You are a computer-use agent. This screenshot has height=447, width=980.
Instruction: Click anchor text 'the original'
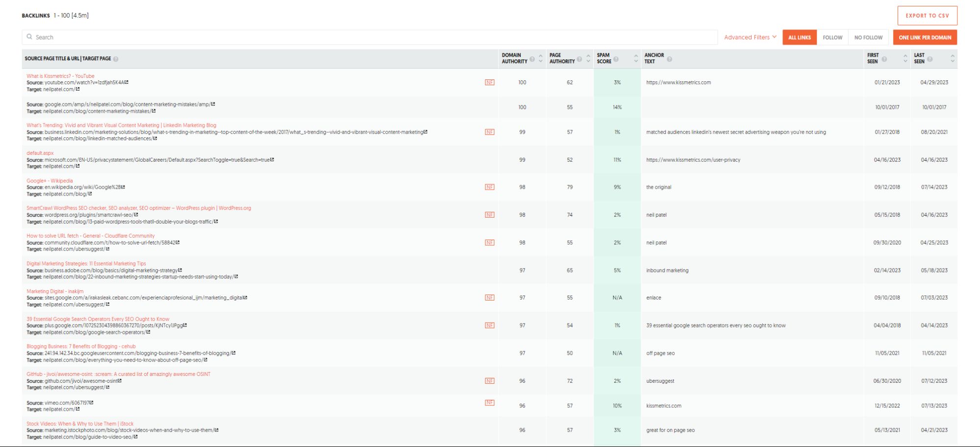click(658, 187)
